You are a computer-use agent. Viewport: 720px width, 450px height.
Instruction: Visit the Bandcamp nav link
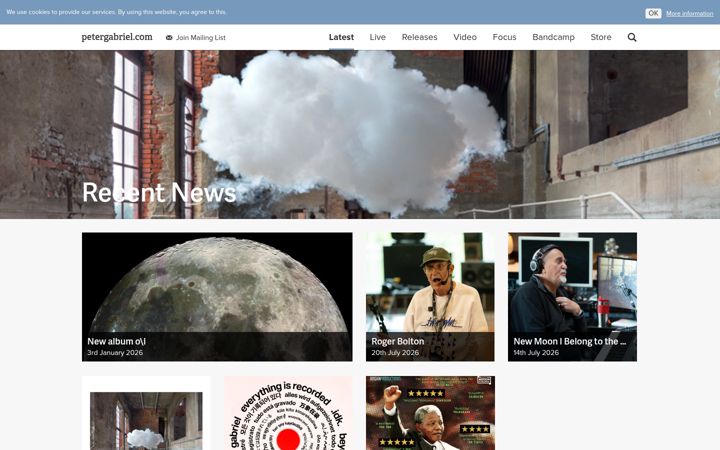pos(553,37)
